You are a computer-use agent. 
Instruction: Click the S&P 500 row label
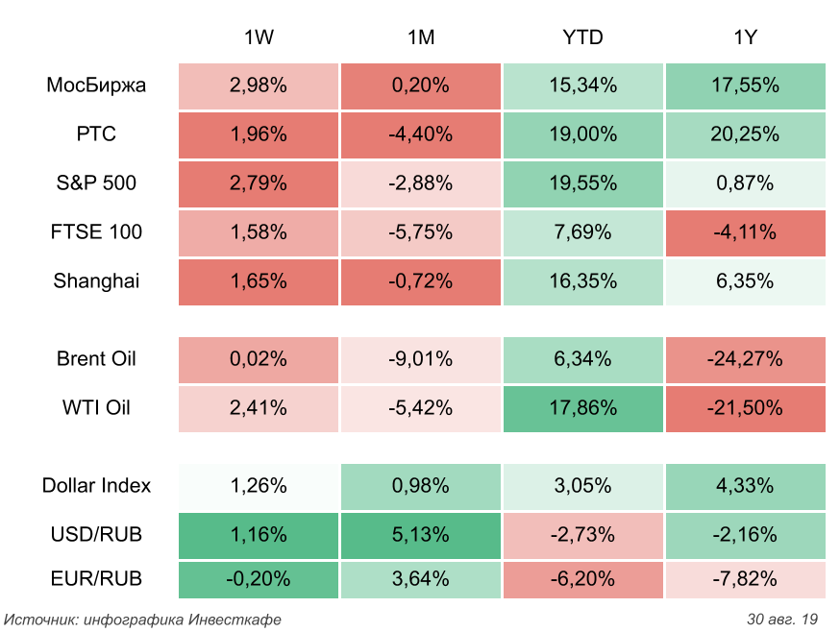(x=96, y=183)
